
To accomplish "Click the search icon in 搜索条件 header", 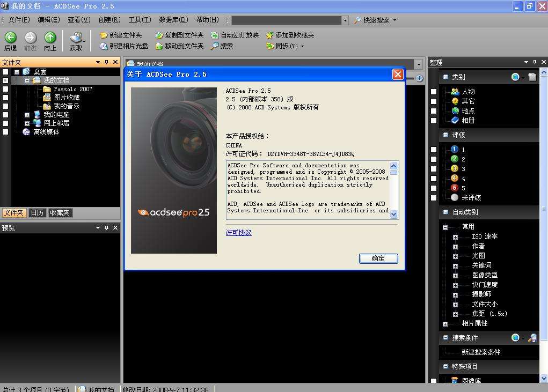I will [x=532, y=337].
